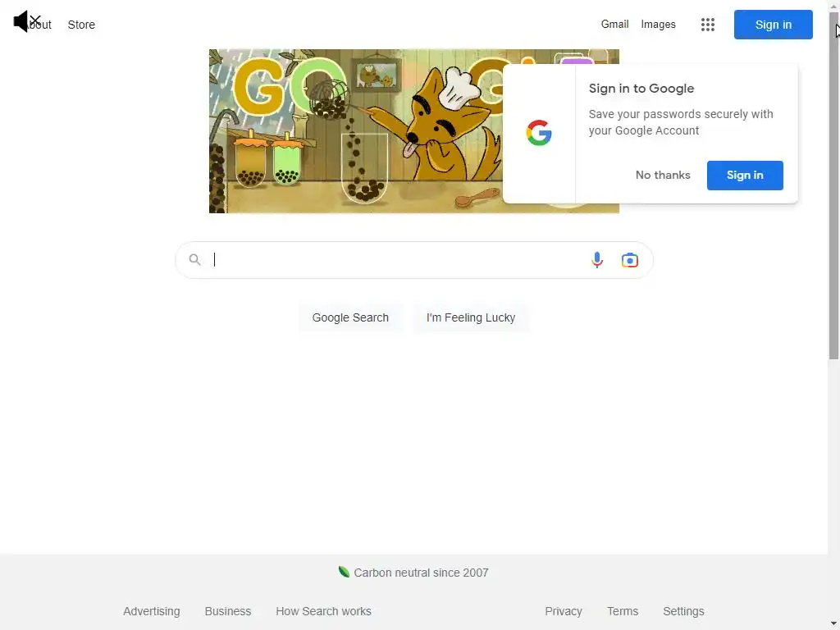The width and height of the screenshot is (840, 630).
Task: Click the Google Search button
Action: tap(350, 317)
